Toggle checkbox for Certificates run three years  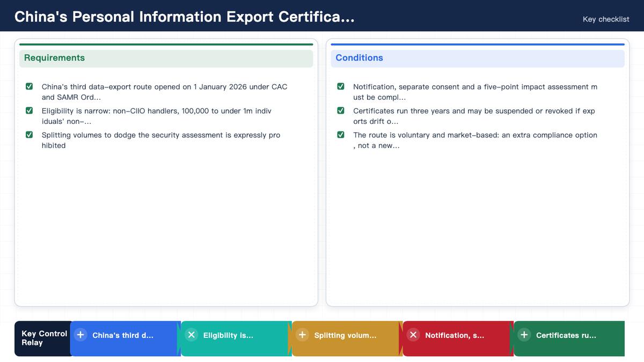(x=341, y=110)
